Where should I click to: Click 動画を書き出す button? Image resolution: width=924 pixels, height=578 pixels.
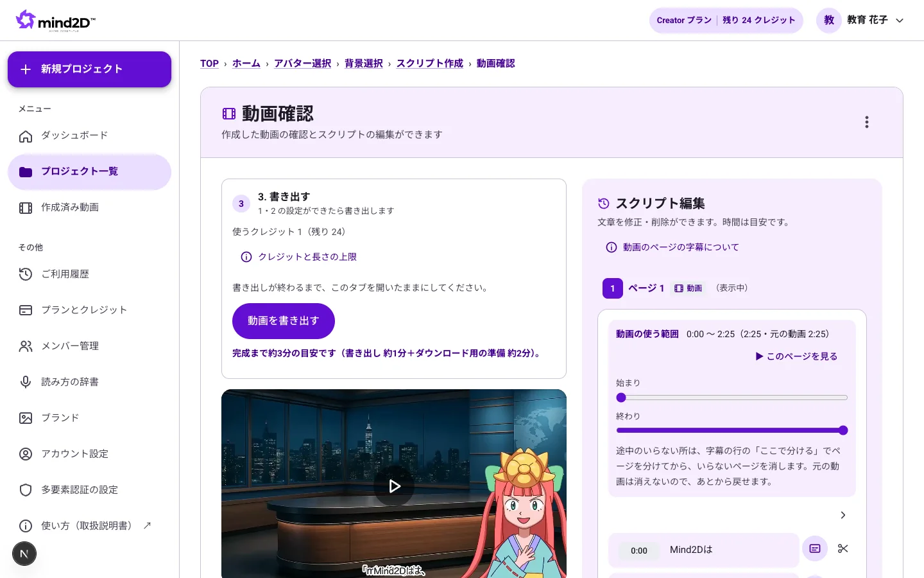284,321
